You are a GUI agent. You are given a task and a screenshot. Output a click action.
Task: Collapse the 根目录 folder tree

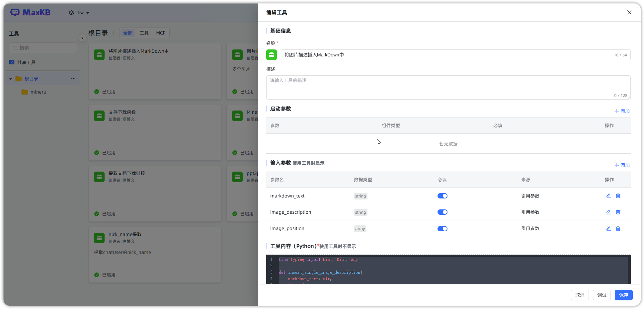(11, 79)
